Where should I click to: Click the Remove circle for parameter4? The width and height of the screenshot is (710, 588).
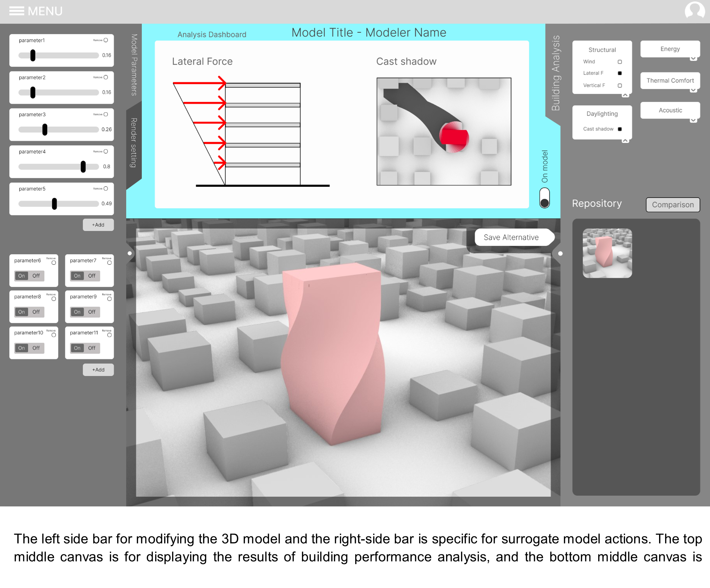pos(106,151)
